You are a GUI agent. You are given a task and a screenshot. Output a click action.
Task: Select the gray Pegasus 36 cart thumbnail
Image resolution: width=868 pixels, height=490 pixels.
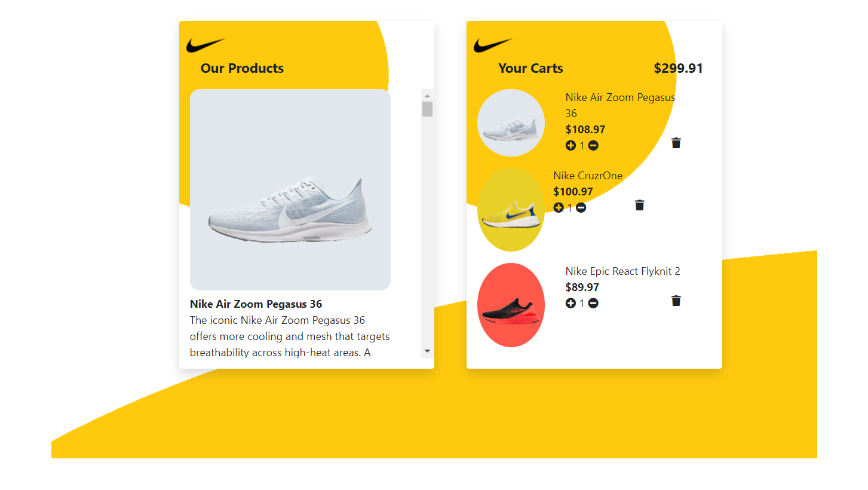coord(511,122)
